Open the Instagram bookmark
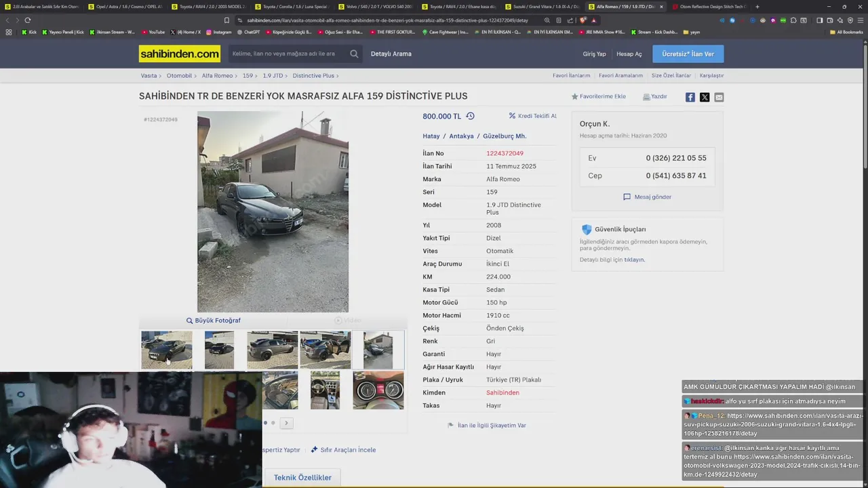This screenshot has width=868, height=488. tap(218, 32)
